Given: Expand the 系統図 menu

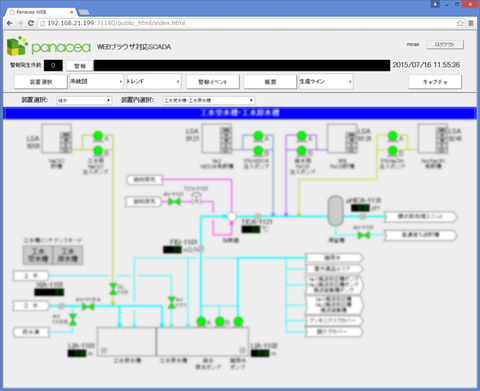Looking at the screenshot, I should 96,81.
